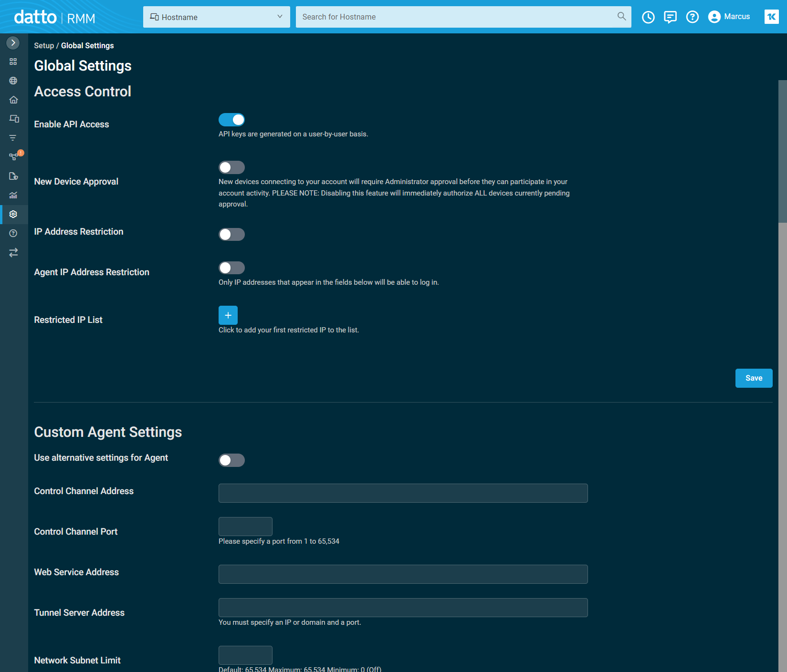Screen dimensions: 787x672
Task: Click the Access Control heading
Action: pyautogui.click(x=83, y=92)
